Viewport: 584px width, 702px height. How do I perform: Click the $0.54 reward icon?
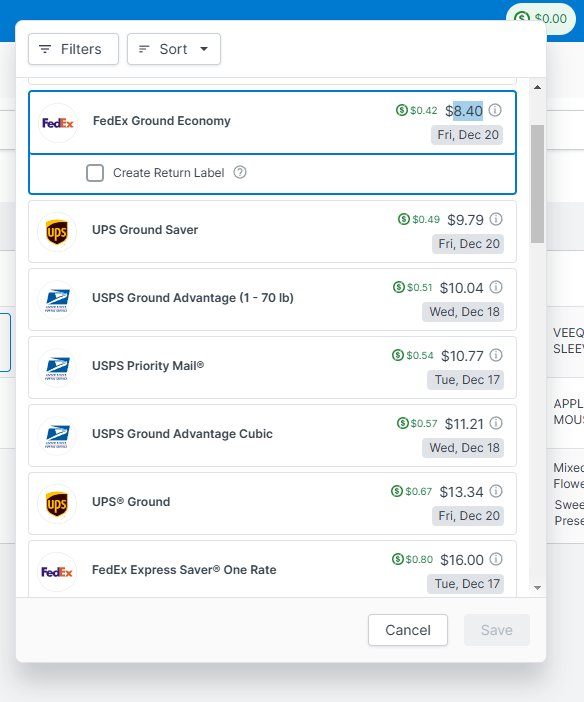tap(398, 355)
